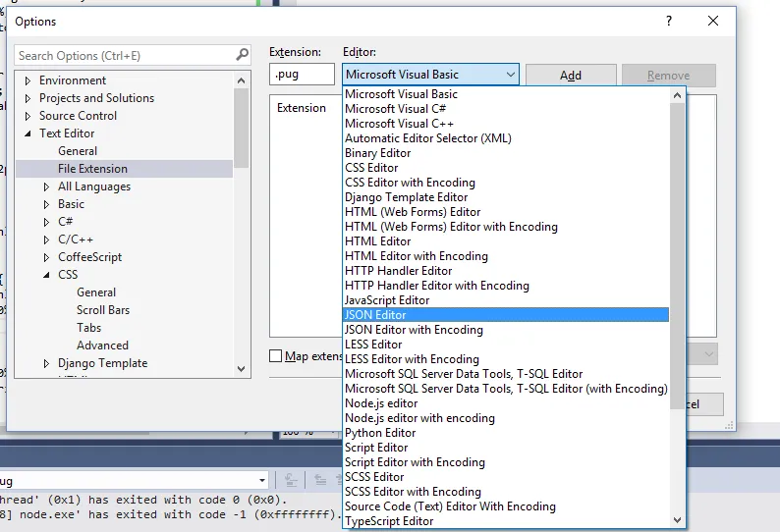Expand the Source Control node

[x=28, y=116]
